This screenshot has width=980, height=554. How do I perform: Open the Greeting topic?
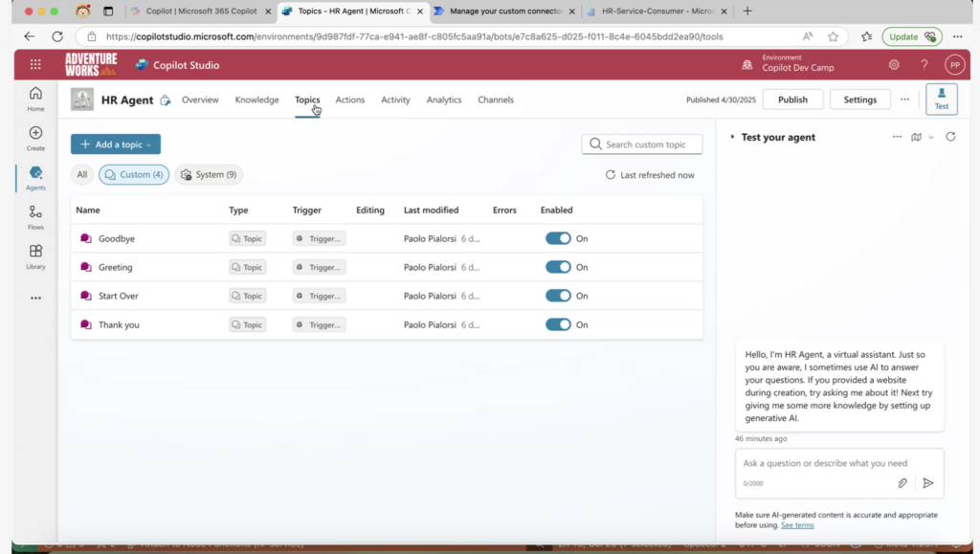click(115, 267)
